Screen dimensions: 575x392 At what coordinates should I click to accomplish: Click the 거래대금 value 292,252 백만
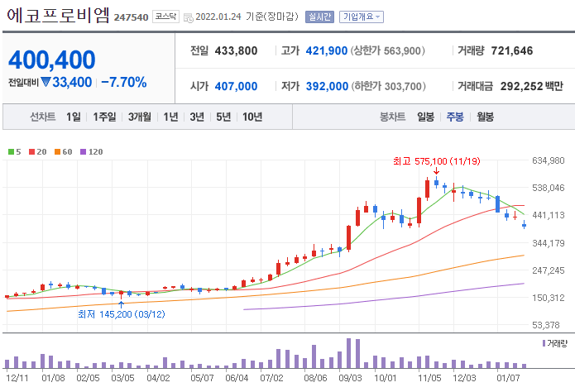pos(532,86)
